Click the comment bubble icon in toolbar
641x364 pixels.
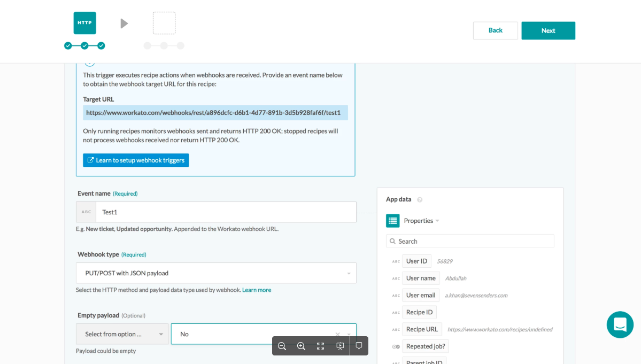coord(359,346)
